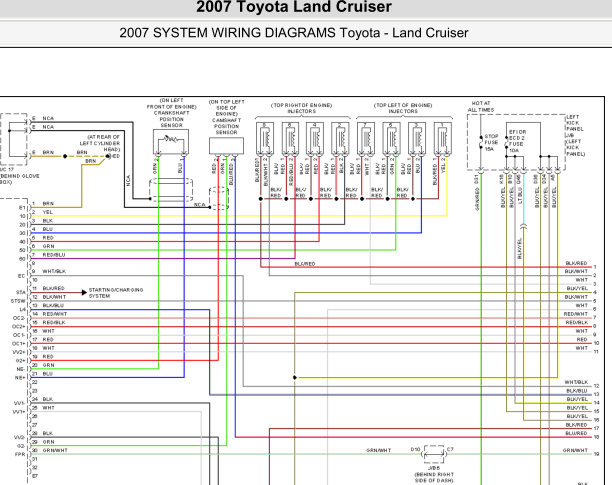Click the pin 2 "YEL" wire label
The height and width of the screenshot is (485, 612).
click(x=47, y=212)
